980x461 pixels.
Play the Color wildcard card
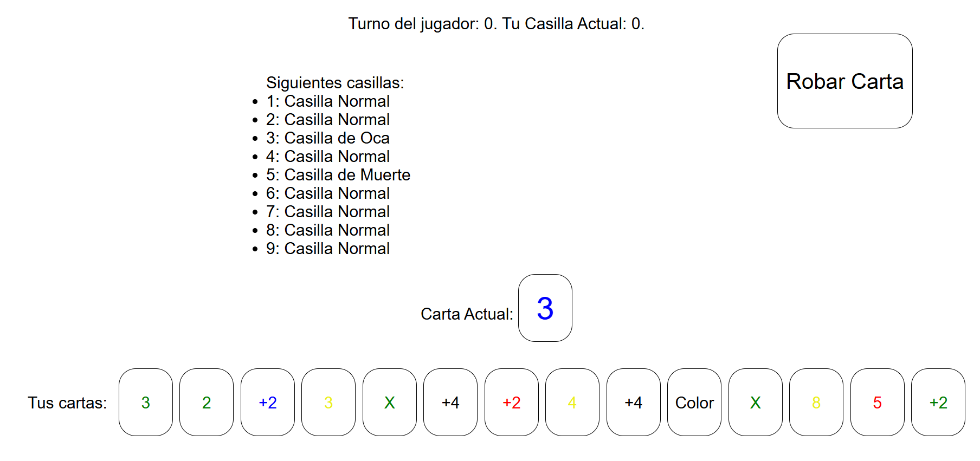694,402
